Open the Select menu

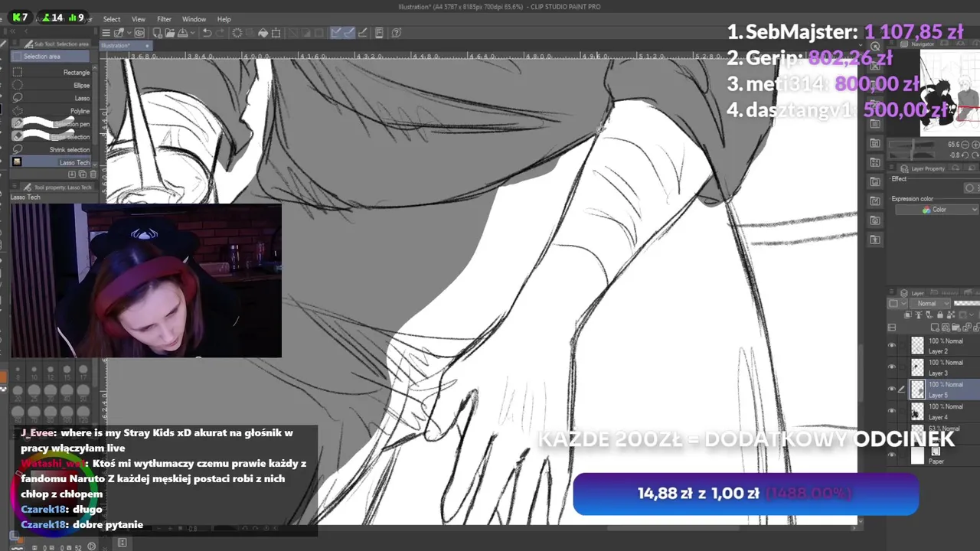coord(112,19)
